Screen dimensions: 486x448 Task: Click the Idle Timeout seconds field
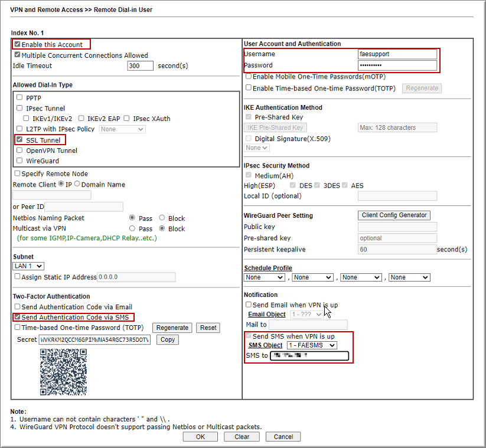click(x=140, y=66)
